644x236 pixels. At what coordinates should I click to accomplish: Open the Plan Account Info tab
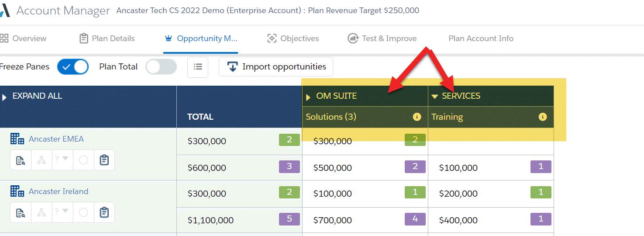481,38
